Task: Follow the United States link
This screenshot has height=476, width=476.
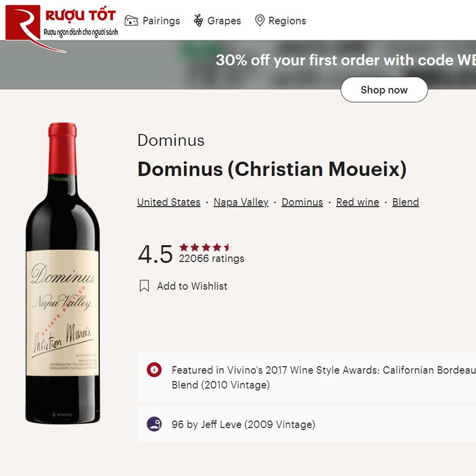Action: 168,202
